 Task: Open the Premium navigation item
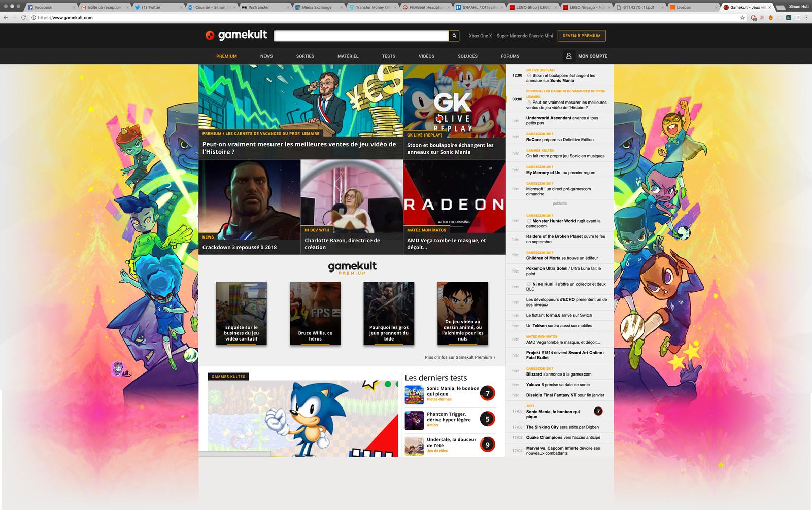pos(226,56)
